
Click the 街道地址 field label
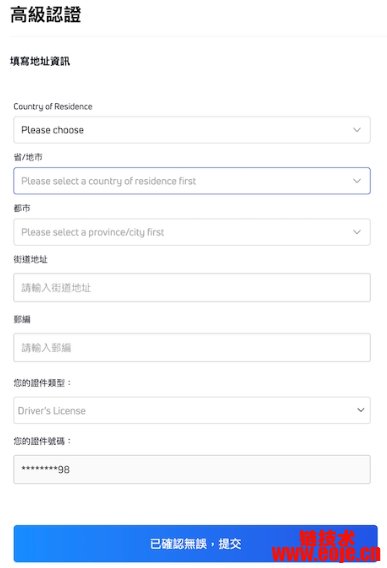pyautogui.click(x=30, y=259)
